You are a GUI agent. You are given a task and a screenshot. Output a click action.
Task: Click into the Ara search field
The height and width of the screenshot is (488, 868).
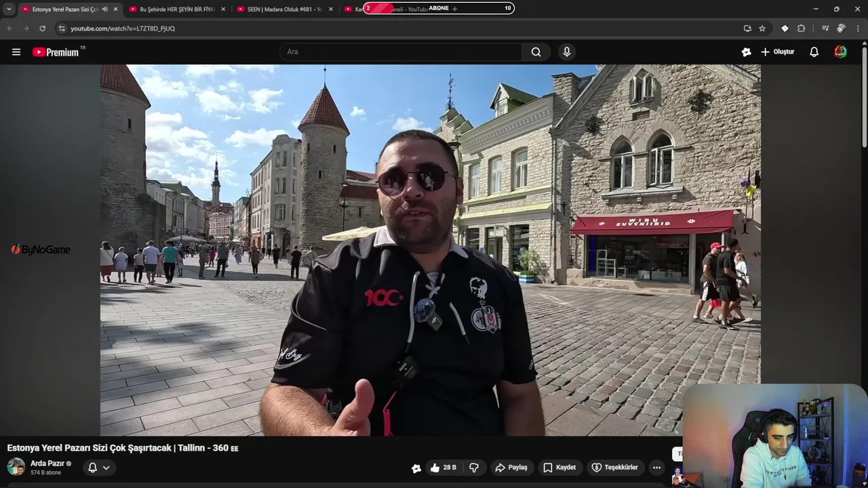[401, 52]
